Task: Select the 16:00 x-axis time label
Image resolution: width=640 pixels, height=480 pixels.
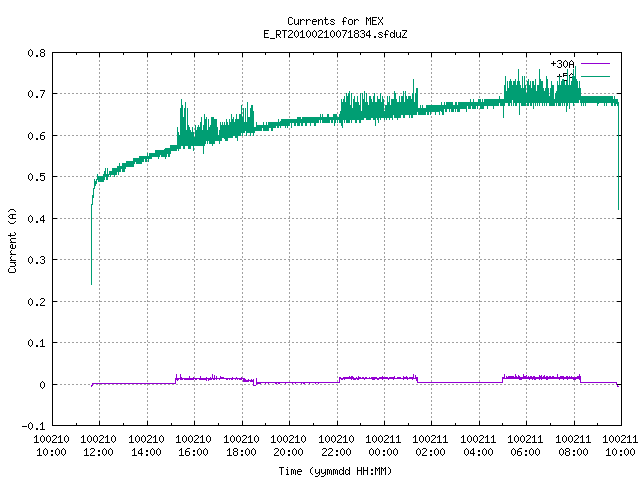Action: 193,452
